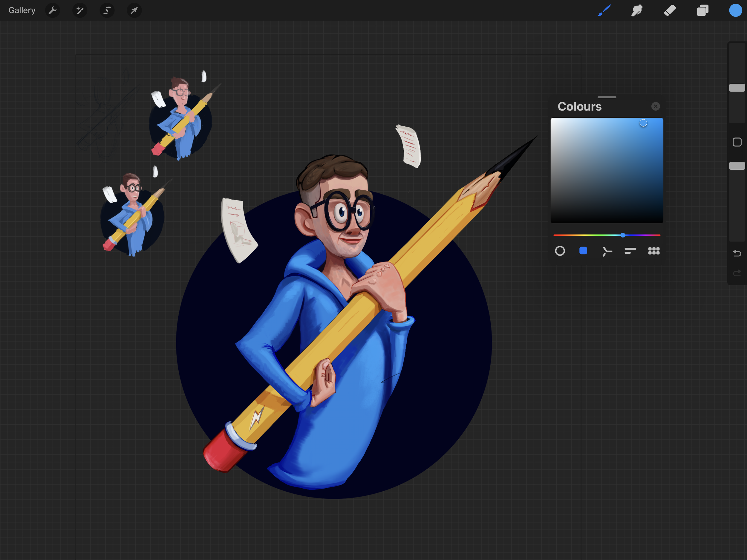
Task: Close the Colours panel
Action: (x=656, y=106)
